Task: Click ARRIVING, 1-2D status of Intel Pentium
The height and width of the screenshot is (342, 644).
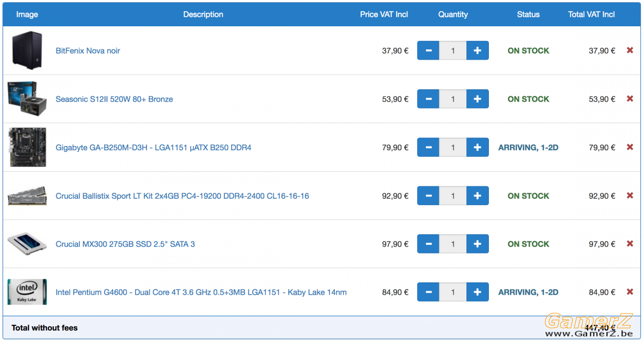Action: pyautogui.click(x=529, y=292)
